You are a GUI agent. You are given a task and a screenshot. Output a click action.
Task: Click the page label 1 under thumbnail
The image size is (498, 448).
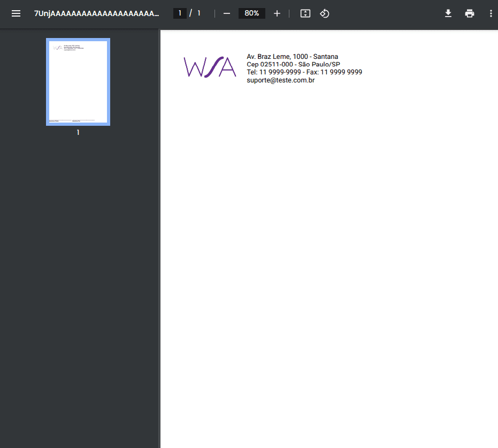pos(78,133)
